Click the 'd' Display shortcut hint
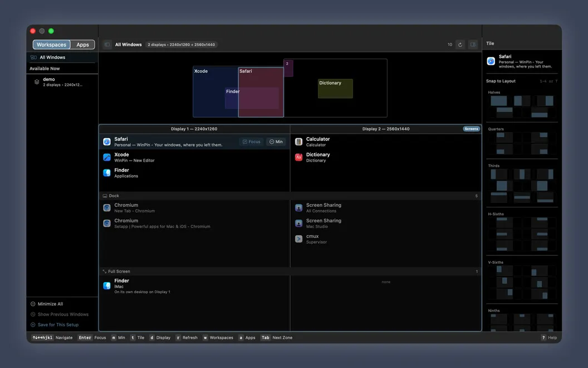Screen dimensions: 588x368 160,337
